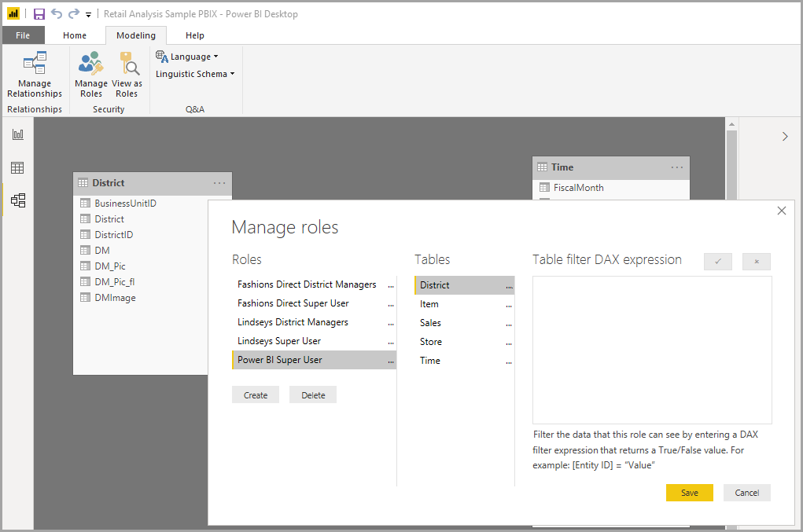Viewport: 803px width, 532px height.
Task: Switch to Report view in left sidebar
Action: click(17, 134)
